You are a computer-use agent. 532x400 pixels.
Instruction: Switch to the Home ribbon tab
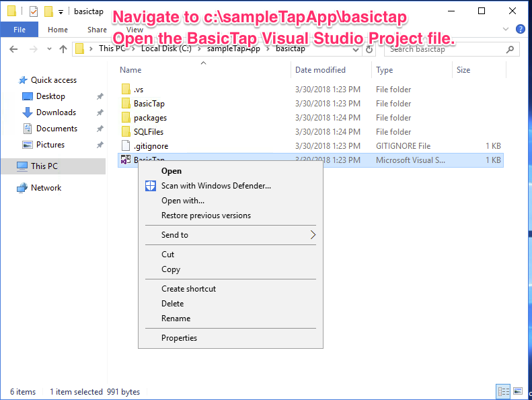[x=58, y=30]
